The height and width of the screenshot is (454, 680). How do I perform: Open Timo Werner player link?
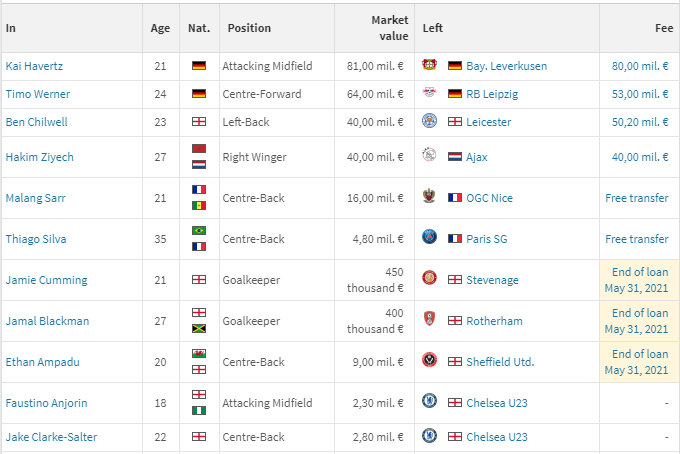click(x=37, y=94)
